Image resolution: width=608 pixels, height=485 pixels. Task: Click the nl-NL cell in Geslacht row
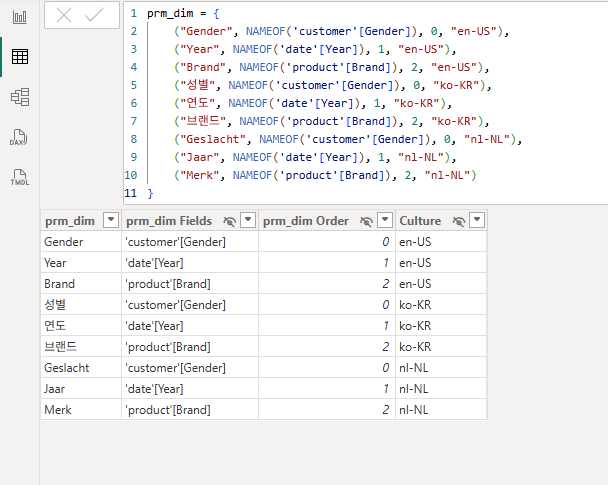pos(441,368)
